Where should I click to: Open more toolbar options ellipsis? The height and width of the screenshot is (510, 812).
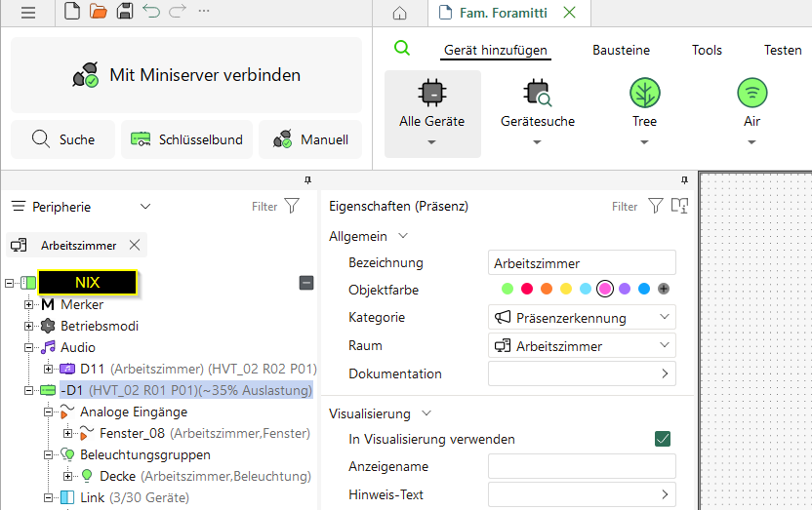(x=204, y=11)
